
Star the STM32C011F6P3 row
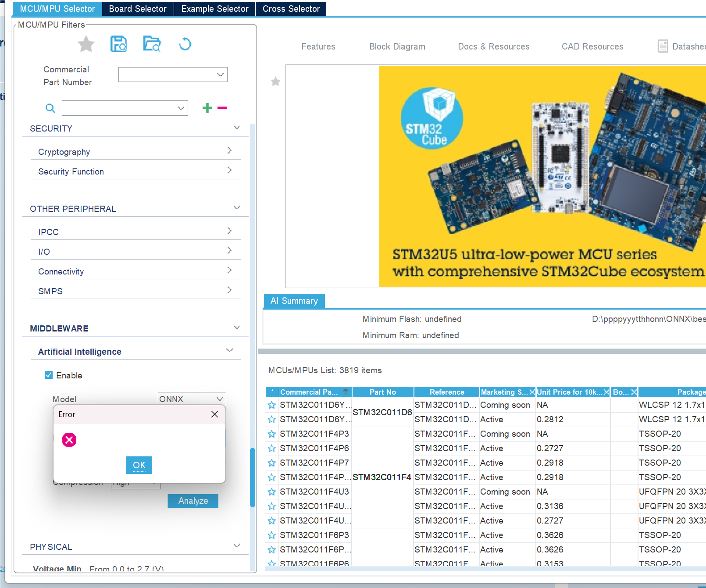pos(272,535)
